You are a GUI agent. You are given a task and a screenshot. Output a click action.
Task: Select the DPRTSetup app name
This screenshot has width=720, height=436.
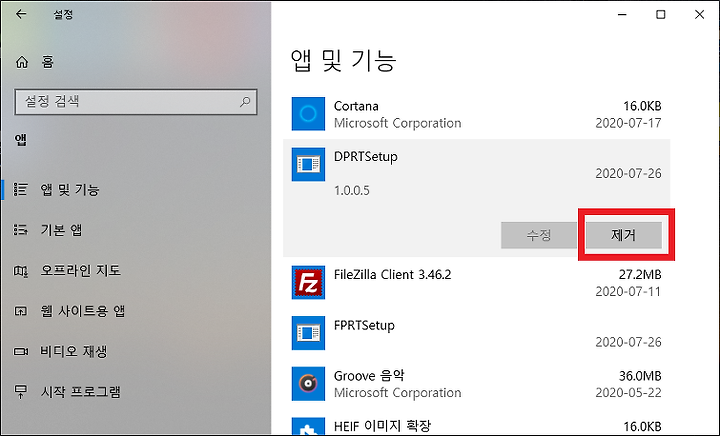[366, 157]
